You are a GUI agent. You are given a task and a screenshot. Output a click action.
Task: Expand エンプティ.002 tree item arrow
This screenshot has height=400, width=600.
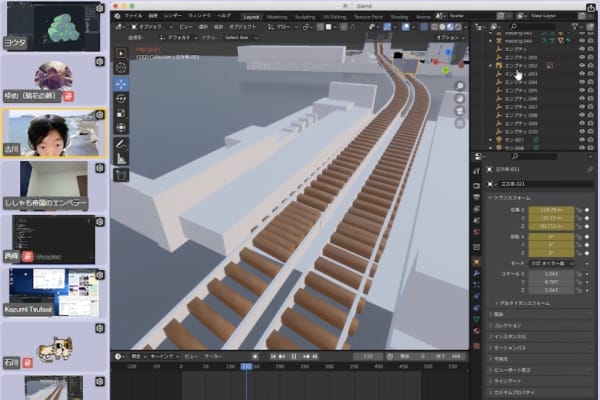pyautogui.click(x=490, y=64)
